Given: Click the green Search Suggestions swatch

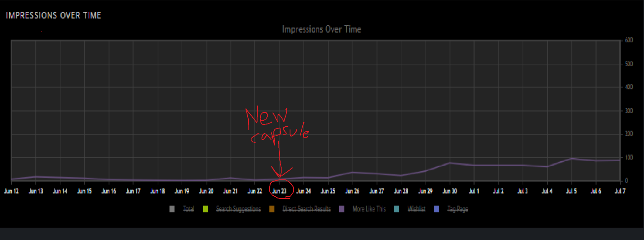Looking at the screenshot, I should pyautogui.click(x=205, y=209).
